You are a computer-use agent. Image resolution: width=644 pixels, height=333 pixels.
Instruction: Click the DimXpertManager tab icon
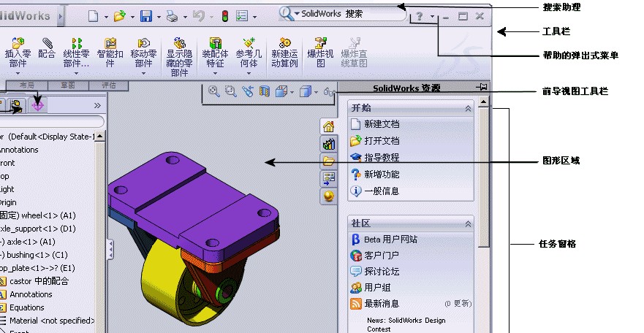[37, 105]
